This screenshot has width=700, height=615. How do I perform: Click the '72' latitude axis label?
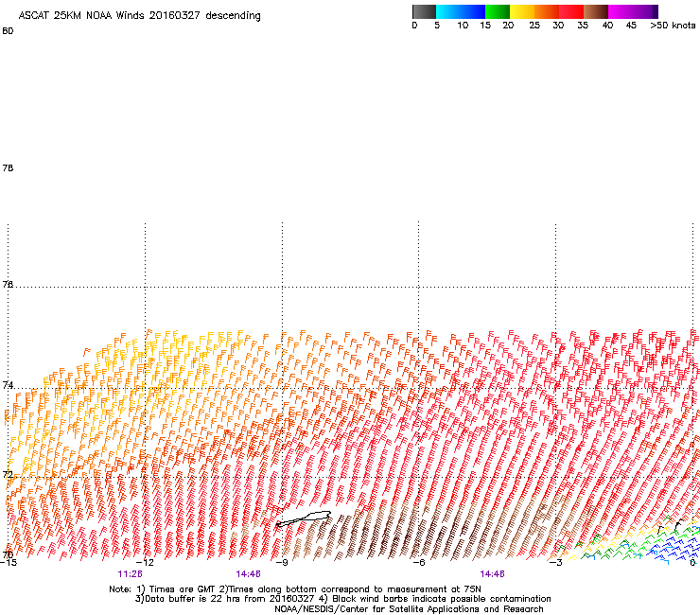tap(8, 474)
